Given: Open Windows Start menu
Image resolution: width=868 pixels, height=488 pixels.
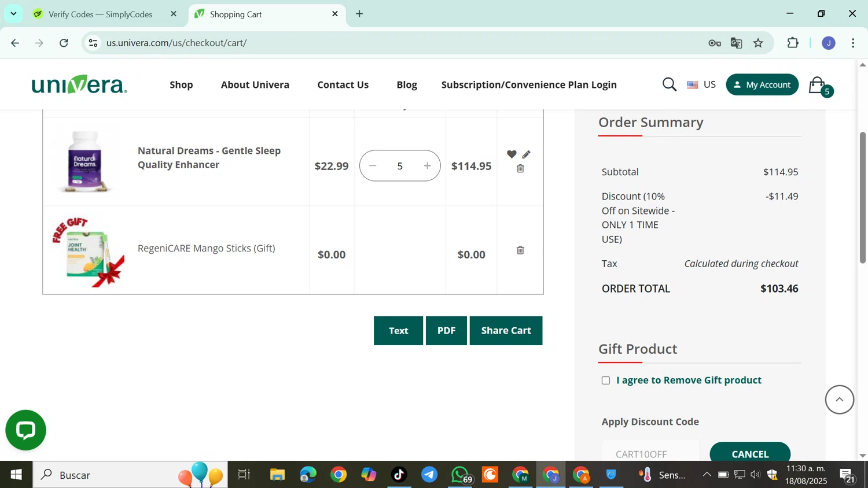Looking at the screenshot, I should tap(16, 475).
